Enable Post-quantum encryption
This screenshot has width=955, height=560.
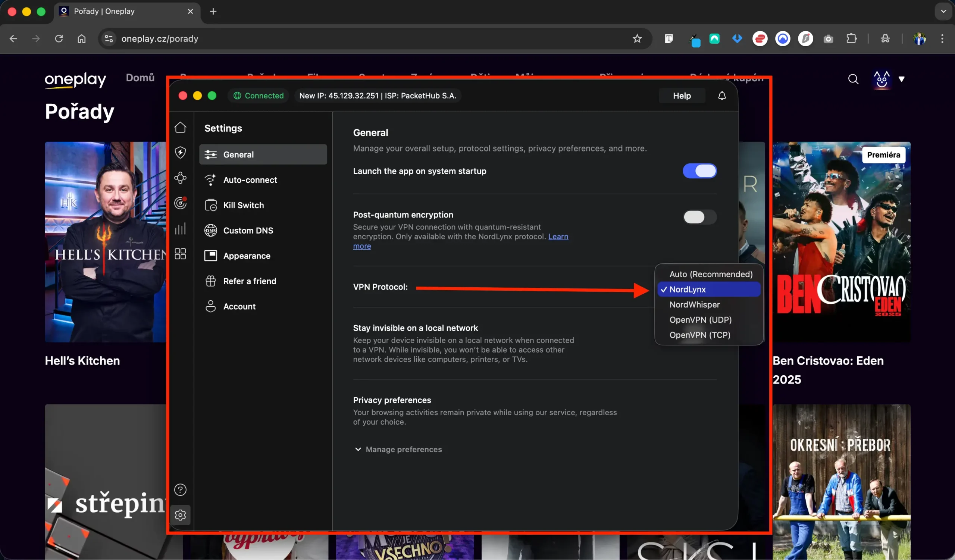[699, 217]
